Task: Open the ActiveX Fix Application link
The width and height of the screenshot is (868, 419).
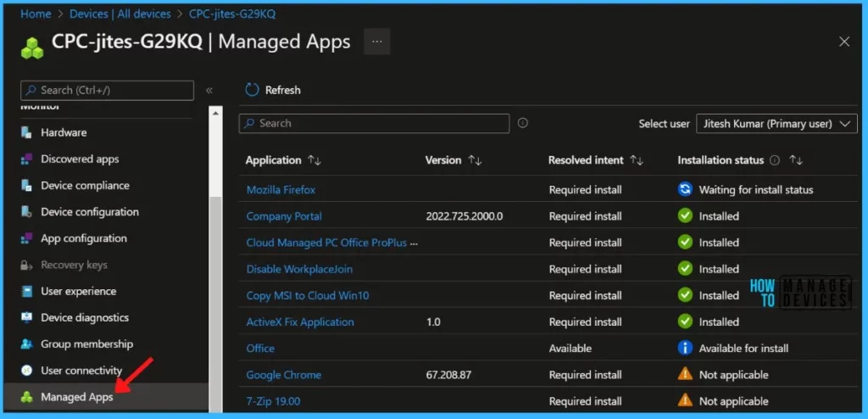Action: tap(300, 322)
